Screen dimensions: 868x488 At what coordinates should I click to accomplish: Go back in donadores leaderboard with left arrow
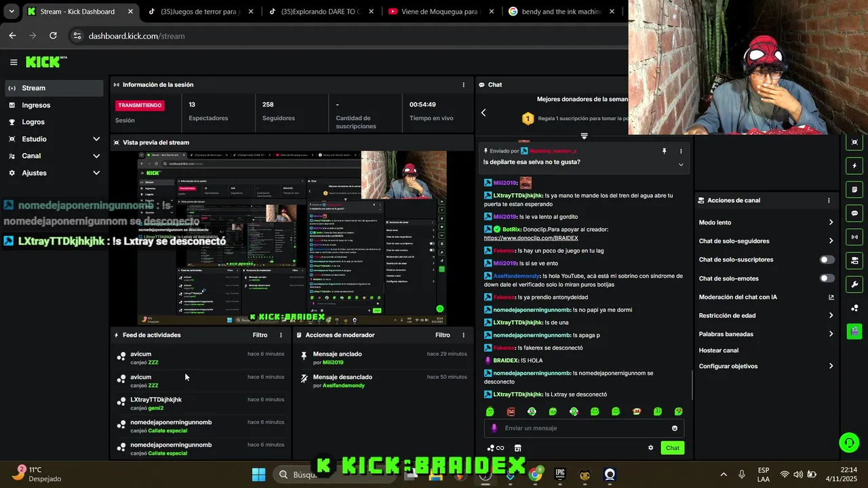click(484, 113)
